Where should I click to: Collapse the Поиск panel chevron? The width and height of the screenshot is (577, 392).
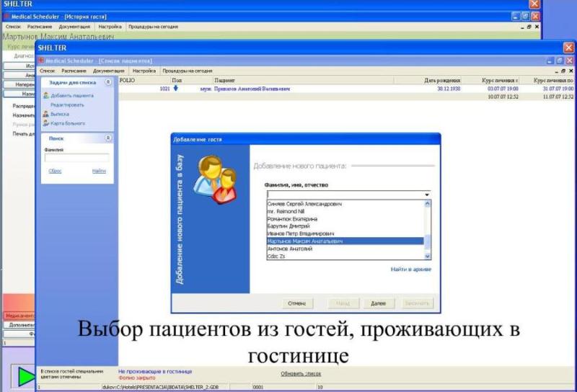[x=108, y=138]
